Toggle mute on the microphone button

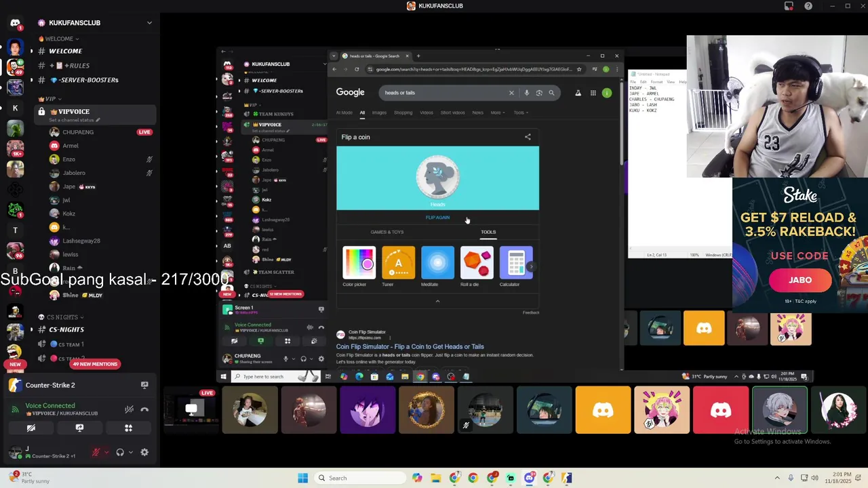(x=96, y=452)
